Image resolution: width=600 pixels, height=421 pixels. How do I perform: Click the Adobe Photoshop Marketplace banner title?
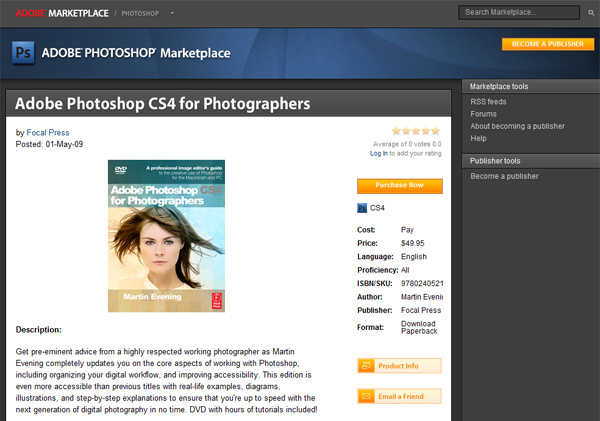click(136, 53)
